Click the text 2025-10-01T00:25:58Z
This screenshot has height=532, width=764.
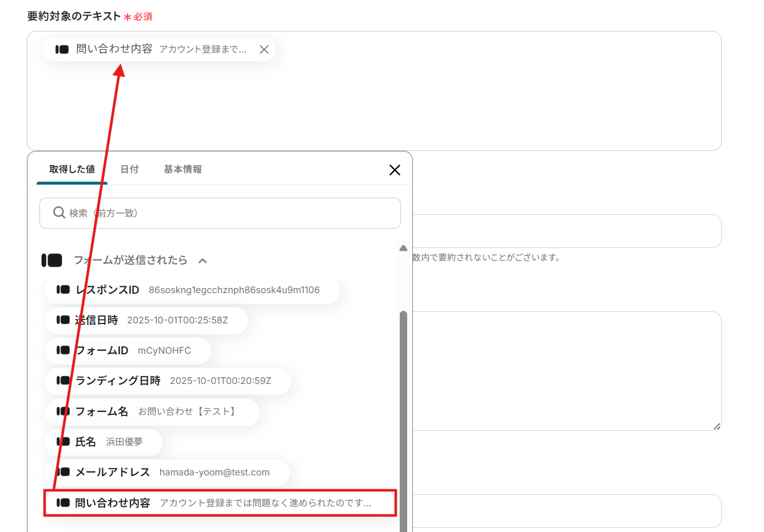177,320
